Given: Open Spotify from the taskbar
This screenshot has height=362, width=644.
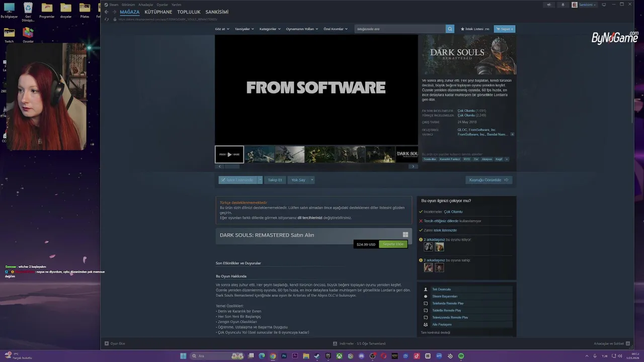Looking at the screenshot, I should tap(461, 356).
